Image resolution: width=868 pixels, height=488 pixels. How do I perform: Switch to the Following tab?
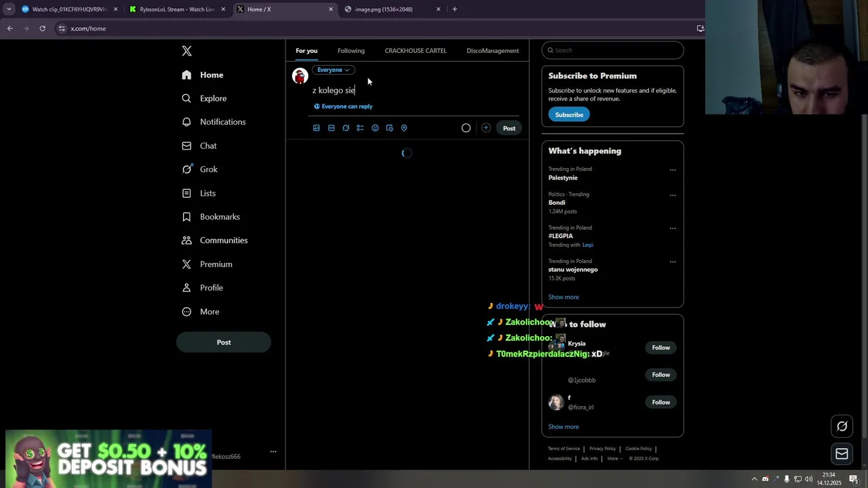[351, 51]
